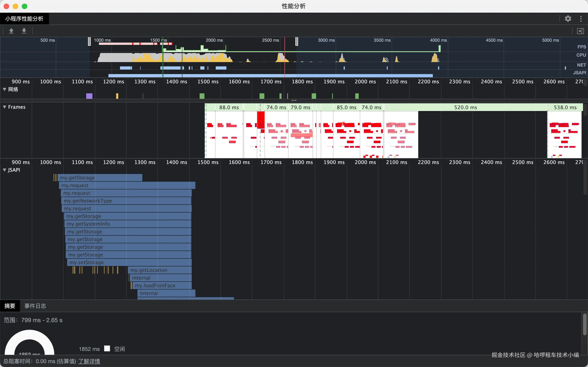The height and width of the screenshot is (367, 588).
Task: Click the 520.0 ms frame segment
Action: click(465, 107)
